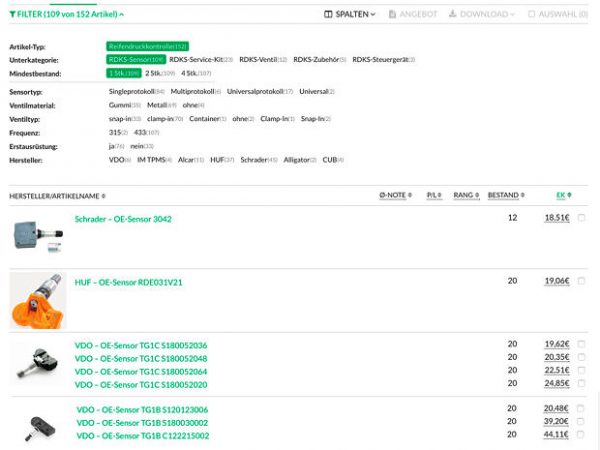This screenshot has width=600, height=450.
Task: Click the Reifendruckkontrolle article type tag
Action: pos(147,46)
